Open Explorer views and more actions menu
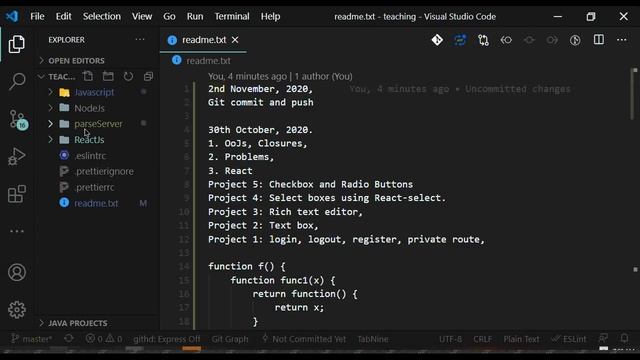Image resolution: width=640 pixels, height=360 pixels. tap(140, 40)
